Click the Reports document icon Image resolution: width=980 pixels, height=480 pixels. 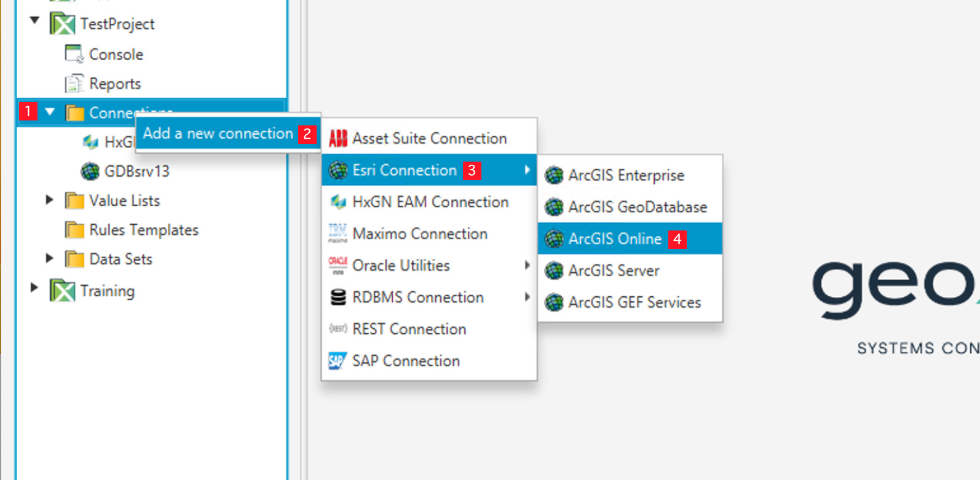click(74, 84)
